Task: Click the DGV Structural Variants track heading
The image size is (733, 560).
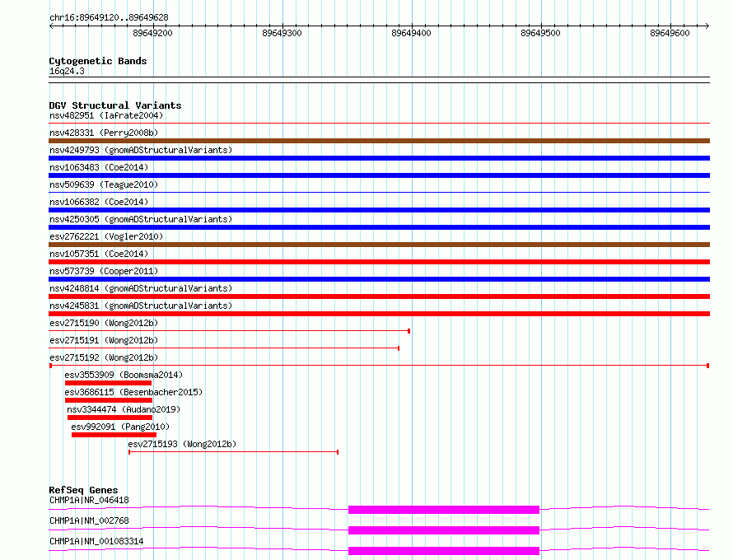Action: click(x=115, y=105)
